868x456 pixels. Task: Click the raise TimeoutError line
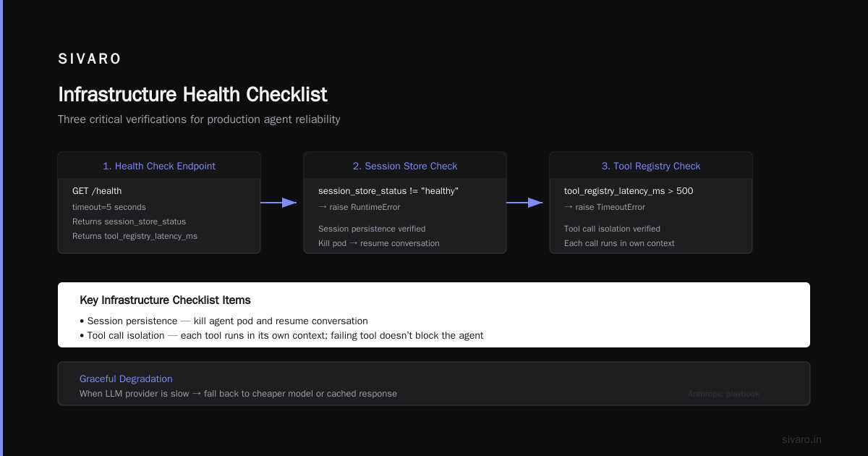pos(605,207)
